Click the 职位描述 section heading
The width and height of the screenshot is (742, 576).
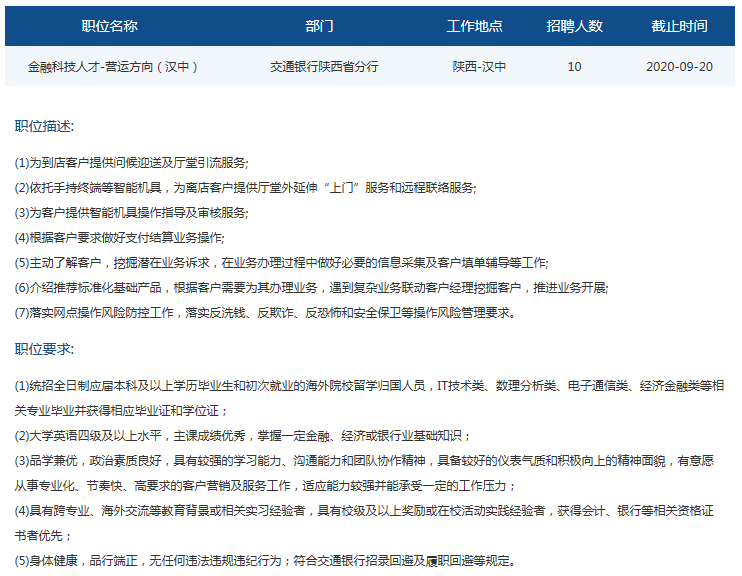44,126
